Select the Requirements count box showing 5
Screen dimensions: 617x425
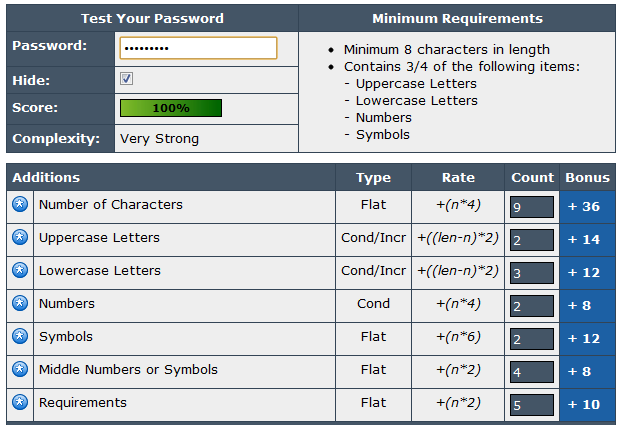532,405
